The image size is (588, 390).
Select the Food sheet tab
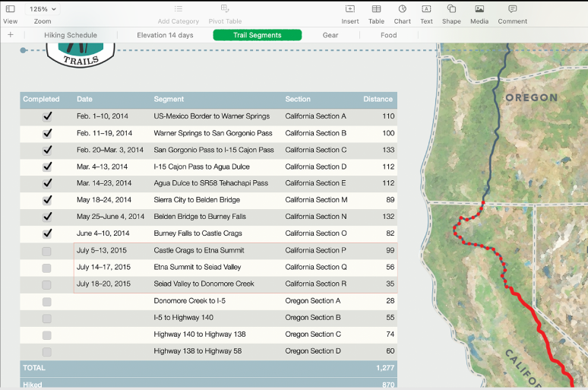[388, 35]
